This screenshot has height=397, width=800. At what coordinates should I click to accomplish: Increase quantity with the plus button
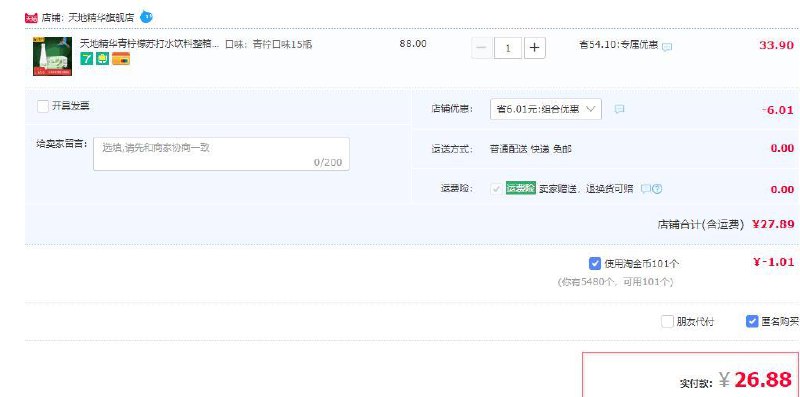tap(534, 48)
